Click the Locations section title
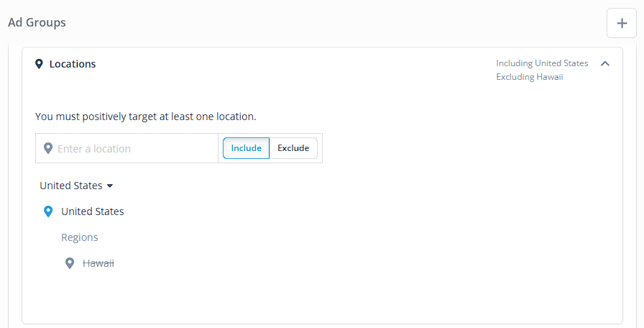The width and height of the screenshot is (644, 328). [73, 64]
